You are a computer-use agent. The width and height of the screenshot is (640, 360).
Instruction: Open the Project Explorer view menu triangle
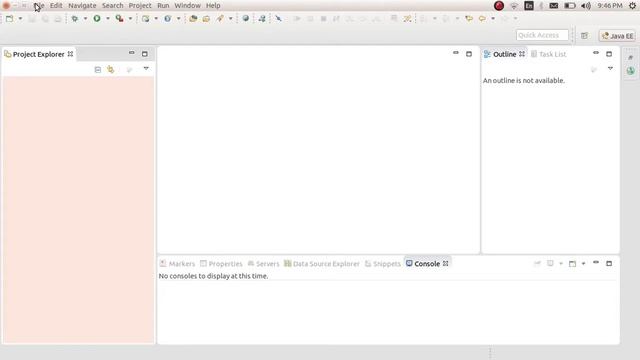click(x=146, y=69)
